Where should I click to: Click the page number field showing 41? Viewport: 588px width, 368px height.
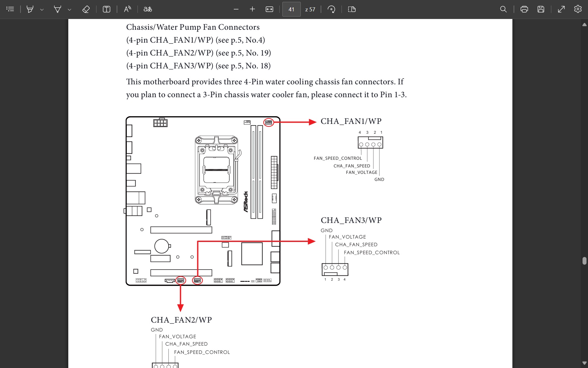(x=291, y=9)
